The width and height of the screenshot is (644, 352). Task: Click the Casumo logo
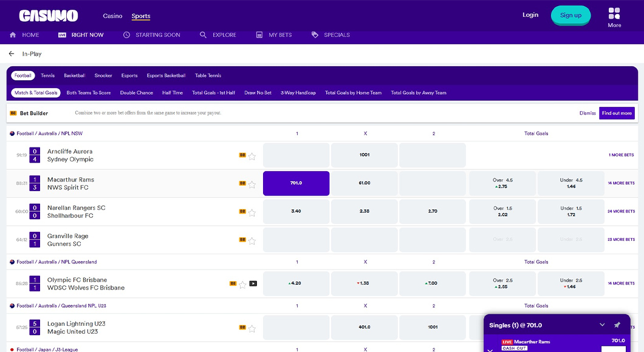point(49,16)
